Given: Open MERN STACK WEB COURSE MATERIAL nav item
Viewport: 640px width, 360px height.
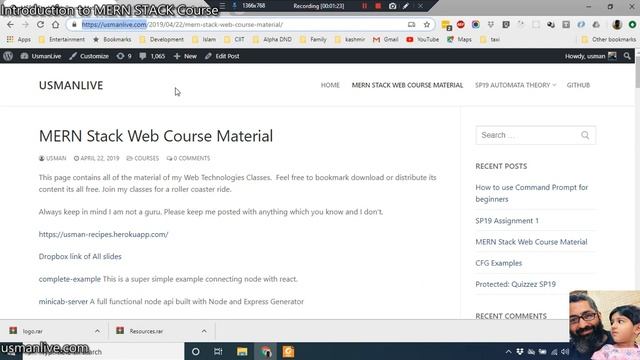Looking at the screenshot, I should coord(407,85).
